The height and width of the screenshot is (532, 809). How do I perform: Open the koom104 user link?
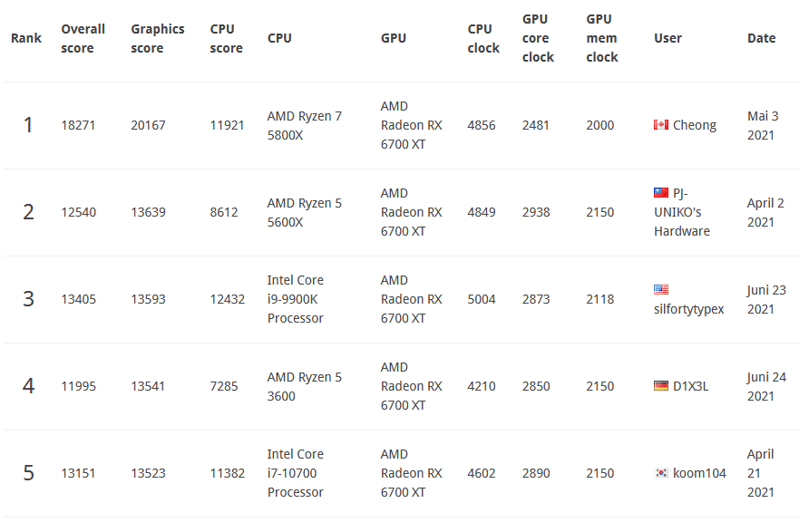point(699,473)
